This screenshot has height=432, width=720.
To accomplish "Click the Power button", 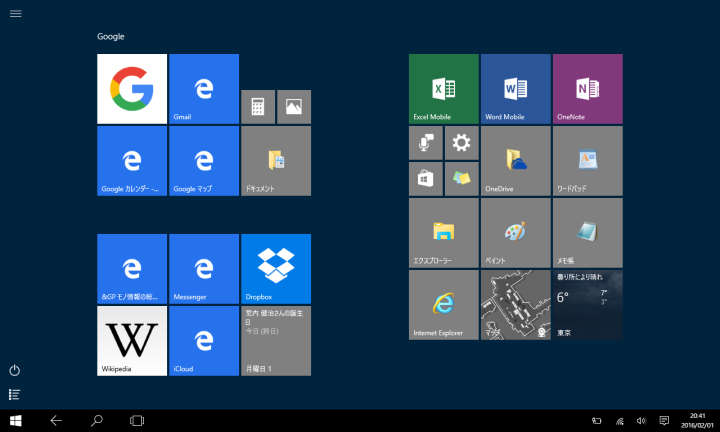I will [x=15, y=370].
